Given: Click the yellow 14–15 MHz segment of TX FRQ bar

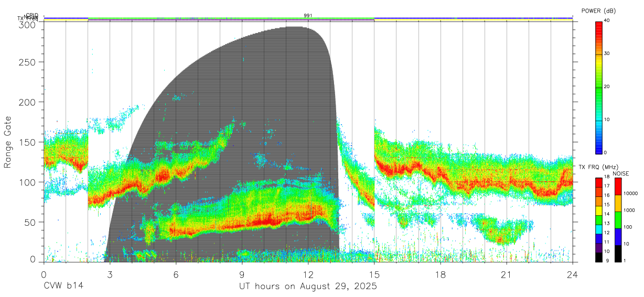Looking at the screenshot, I should tap(599, 211).
